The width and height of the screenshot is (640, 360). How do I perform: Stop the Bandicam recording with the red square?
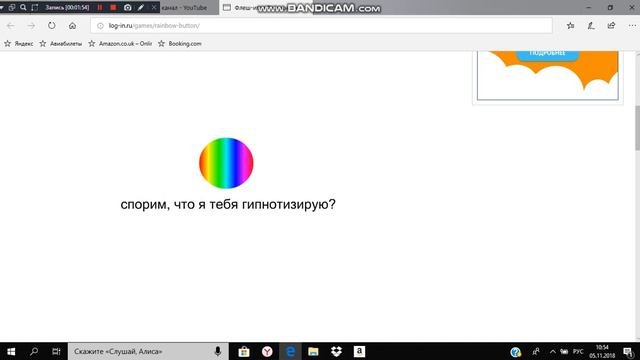(113, 7)
